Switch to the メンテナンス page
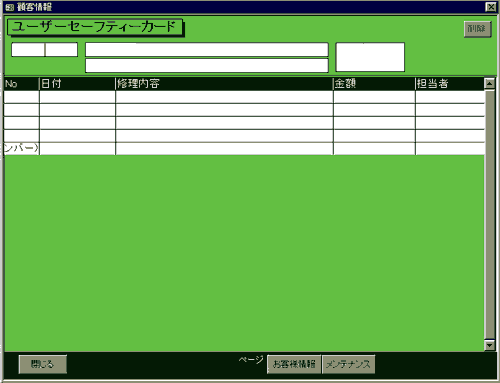The width and height of the screenshot is (500, 383). click(348, 364)
